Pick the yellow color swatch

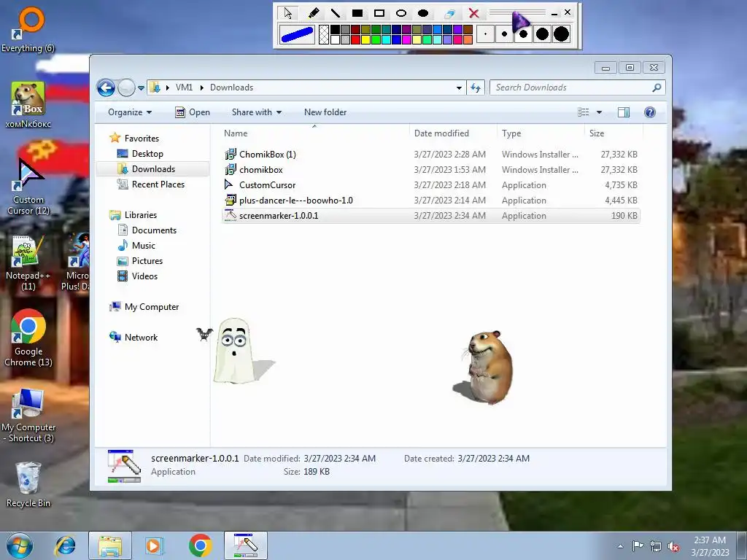coord(366,39)
